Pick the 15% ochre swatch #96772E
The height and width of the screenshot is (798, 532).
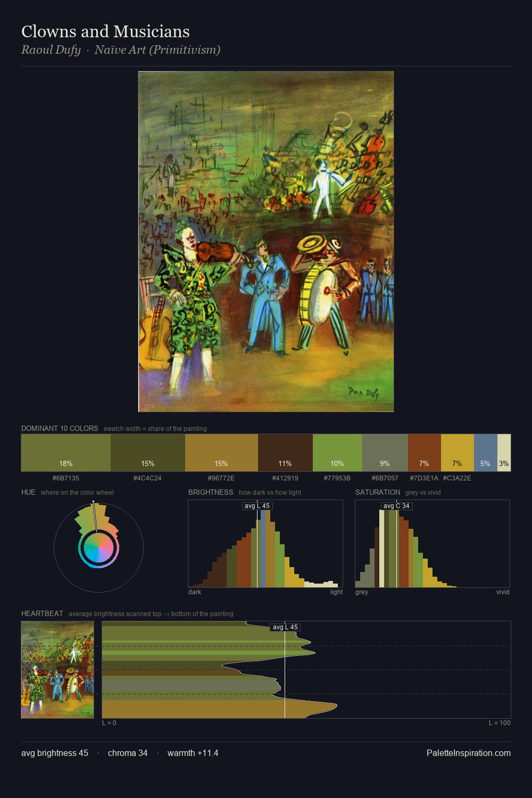pyautogui.click(x=221, y=453)
